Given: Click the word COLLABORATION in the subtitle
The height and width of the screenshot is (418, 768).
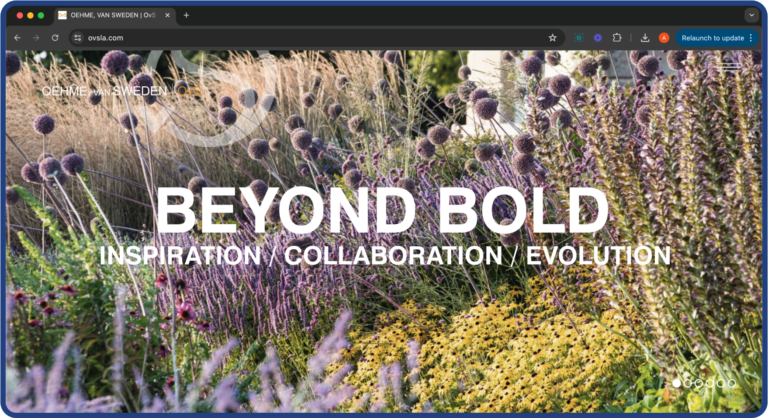Looking at the screenshot, I should click(393, 255).
